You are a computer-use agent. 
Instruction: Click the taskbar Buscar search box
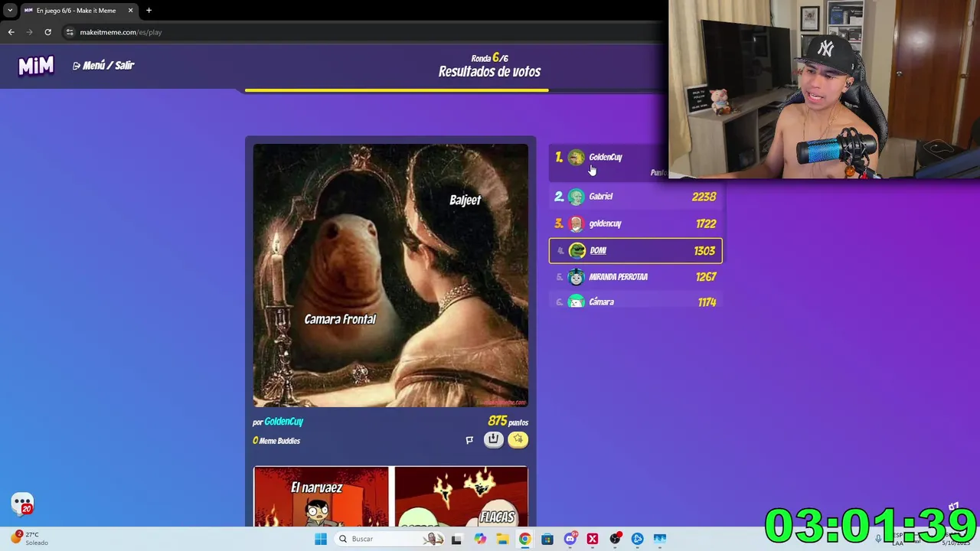[389, 539]
